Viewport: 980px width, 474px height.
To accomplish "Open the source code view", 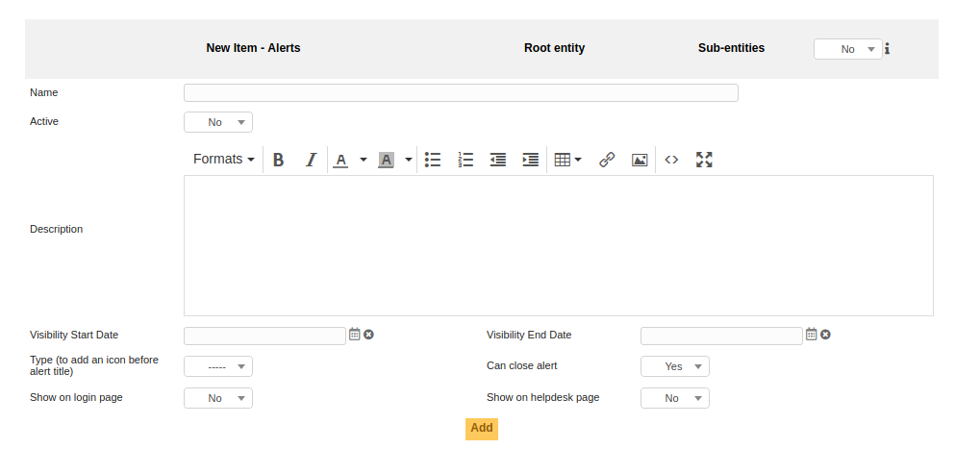I will 671,160.
